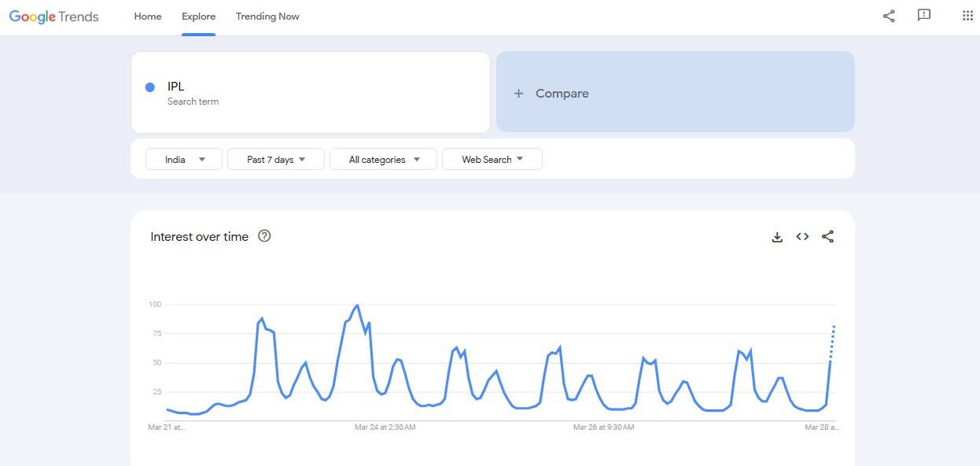Open the Trending Now tab
The height and width of the screenshot is (466, 980).
[x=267, y=17]
